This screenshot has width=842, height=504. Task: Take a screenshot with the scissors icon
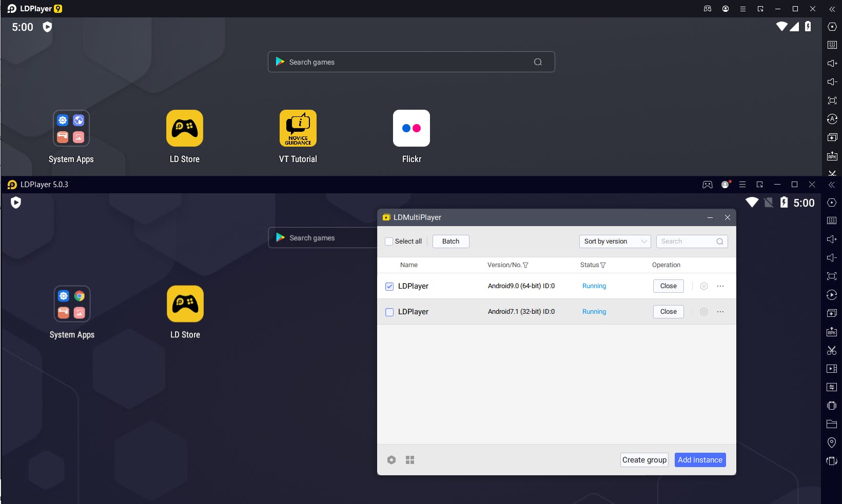coord(832,350)
